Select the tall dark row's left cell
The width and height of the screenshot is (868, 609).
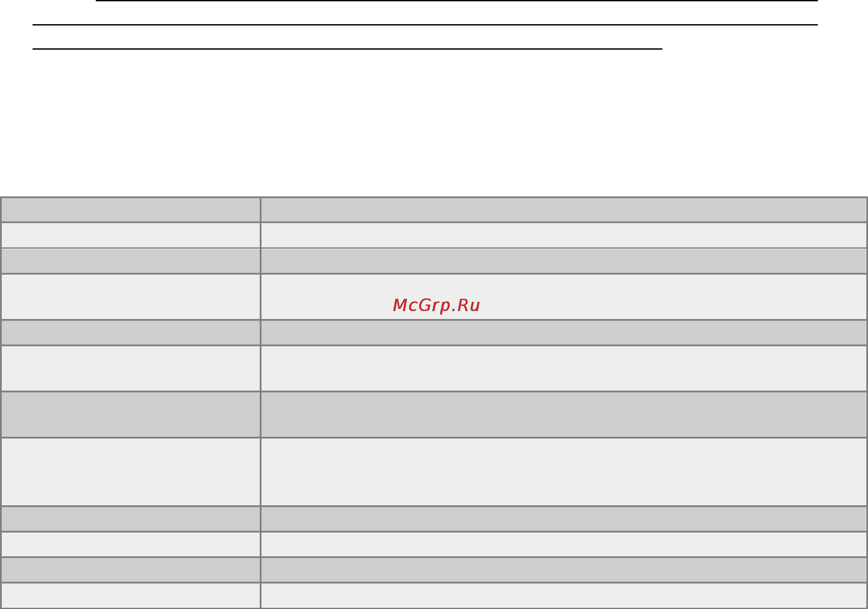pos(131,414)
